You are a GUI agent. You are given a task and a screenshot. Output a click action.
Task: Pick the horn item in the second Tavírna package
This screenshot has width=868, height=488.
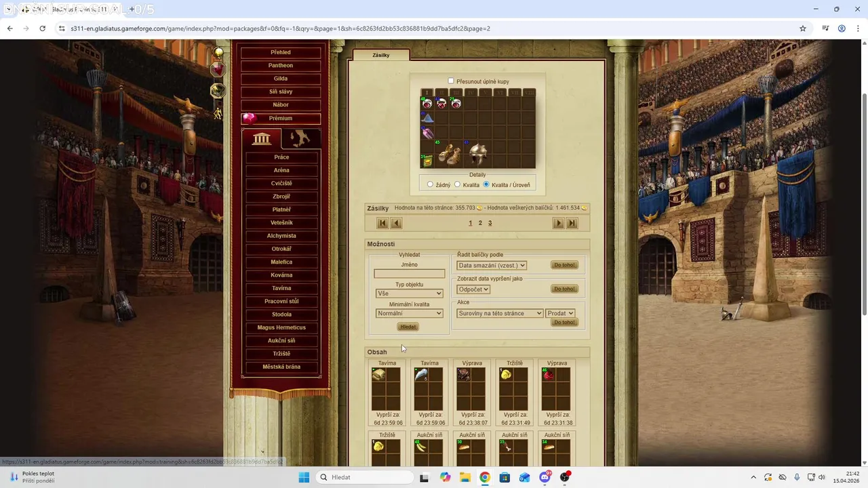point(421,375)
